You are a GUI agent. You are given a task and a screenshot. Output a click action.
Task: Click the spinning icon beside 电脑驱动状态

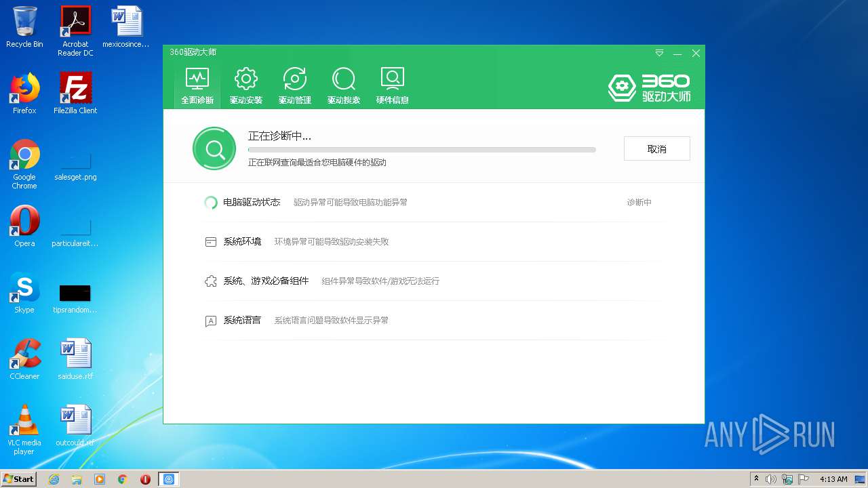coord(211,202)
